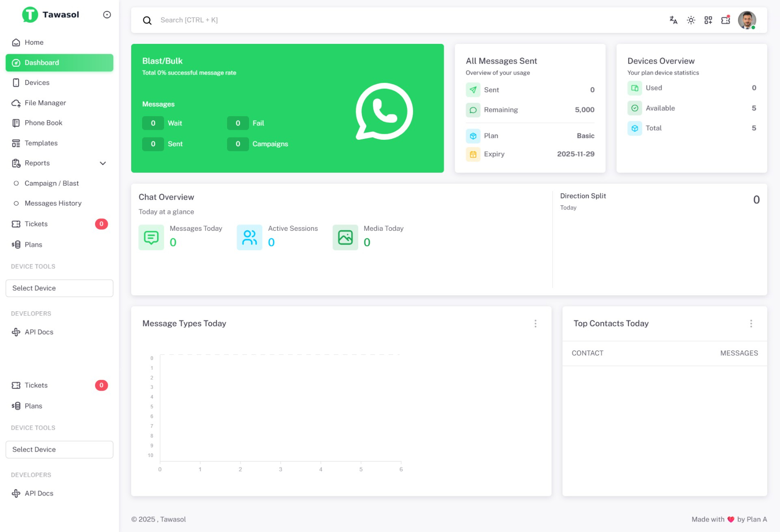Toggle the sidebar collapse control
Image resolution: width=780 pixels, height=532 pixels.
(106, 14)
